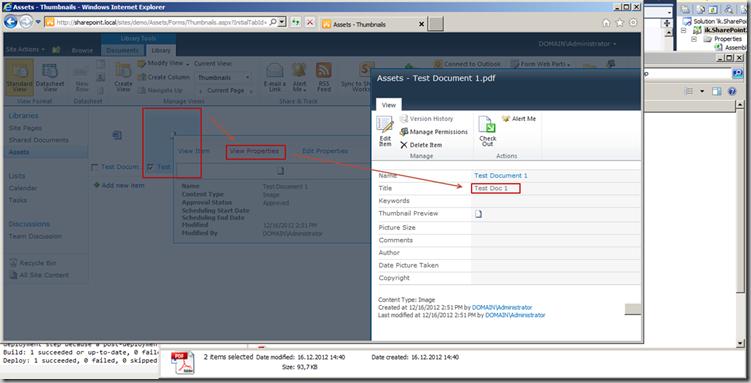
Task: Expand the Modify View dropdown arrow
Action: coord(188,64)
